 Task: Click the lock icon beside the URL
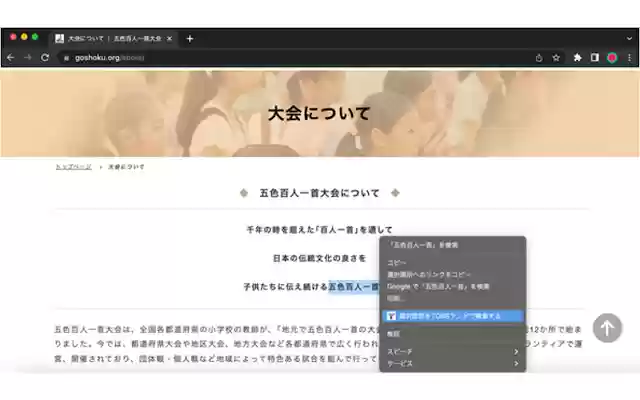click(66, 58)
